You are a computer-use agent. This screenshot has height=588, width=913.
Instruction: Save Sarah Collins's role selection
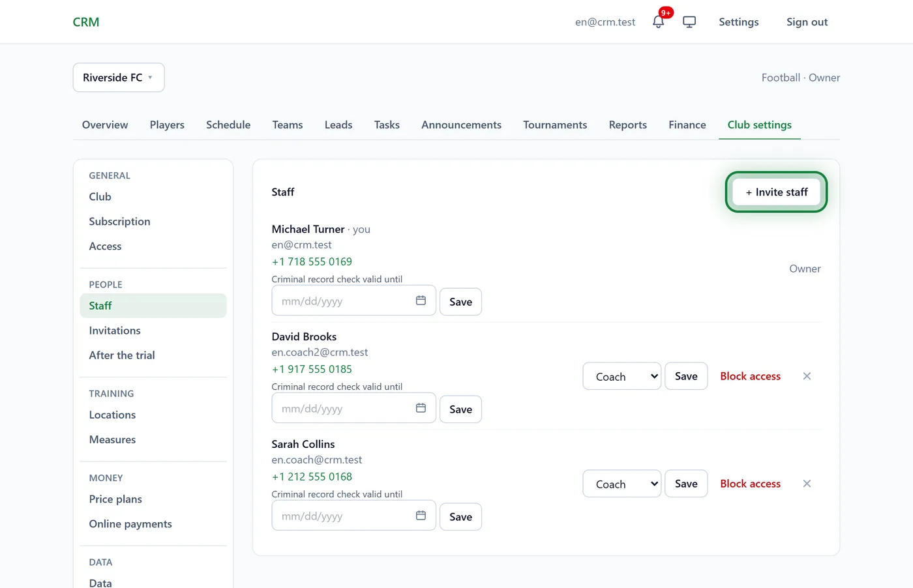[x=686, y=484]
